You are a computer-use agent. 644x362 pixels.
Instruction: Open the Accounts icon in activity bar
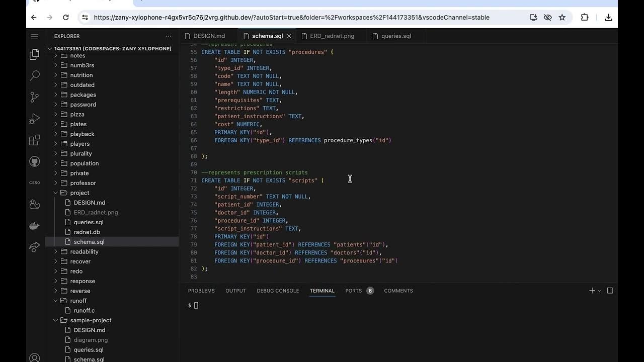[35, 357]
